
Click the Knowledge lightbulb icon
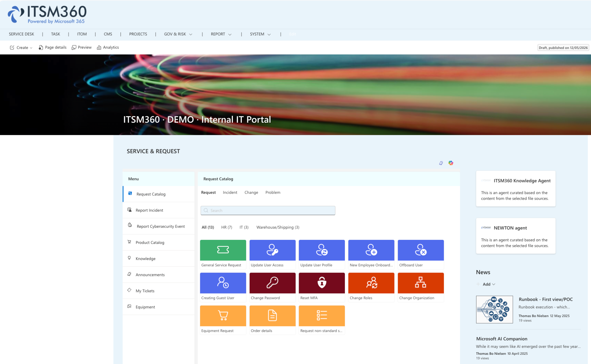pos(129,258)
